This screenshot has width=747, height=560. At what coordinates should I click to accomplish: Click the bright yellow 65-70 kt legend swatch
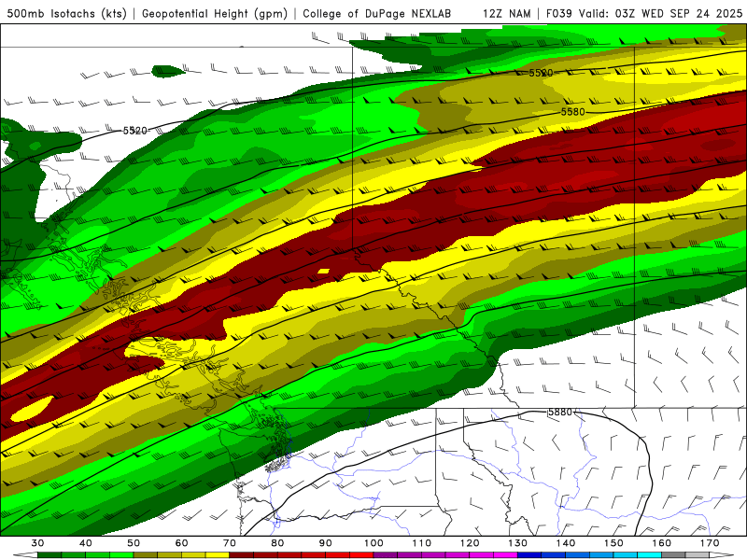[218, 555]
